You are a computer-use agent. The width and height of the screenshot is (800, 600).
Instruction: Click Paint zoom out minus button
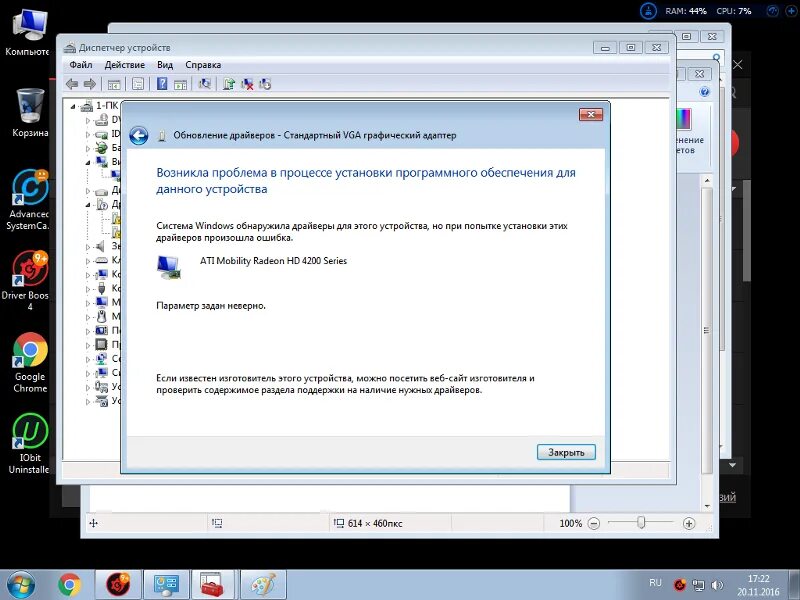(594, 523)
